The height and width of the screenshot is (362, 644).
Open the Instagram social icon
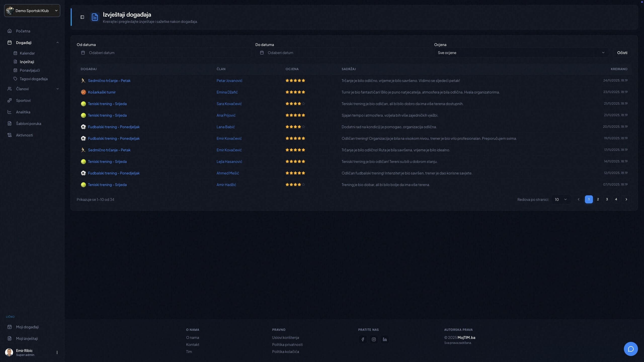(x=374, y=339)
